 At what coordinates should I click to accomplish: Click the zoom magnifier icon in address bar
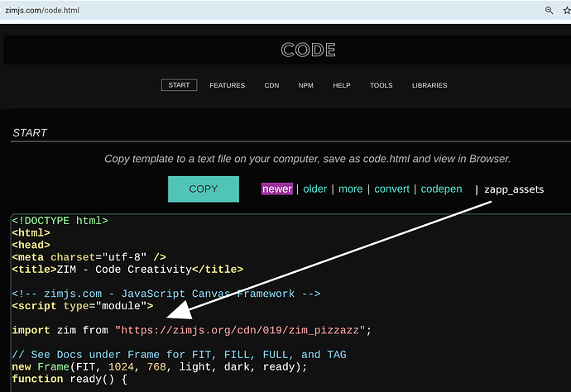pos(549,11)
